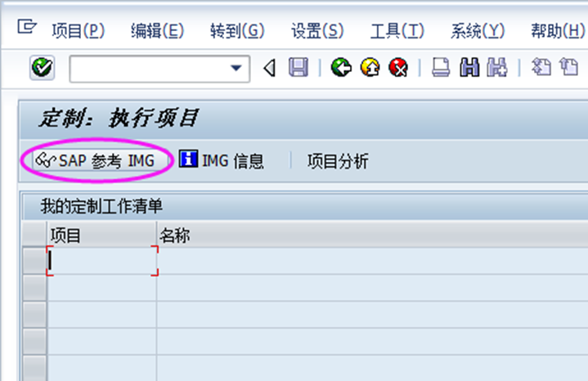The image size is (588, 381).
Task: Open the 设置(S) menu
Action: coord(317,31)
